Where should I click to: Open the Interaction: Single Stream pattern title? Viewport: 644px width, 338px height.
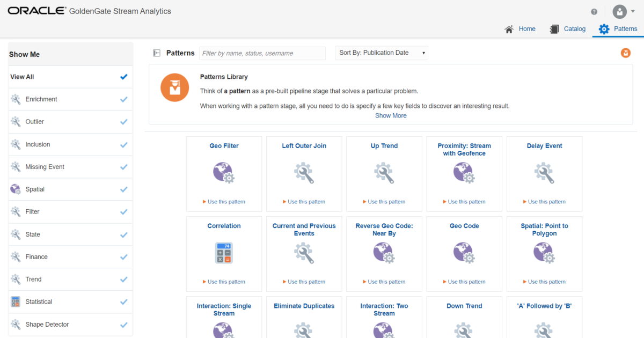point(224,310)
